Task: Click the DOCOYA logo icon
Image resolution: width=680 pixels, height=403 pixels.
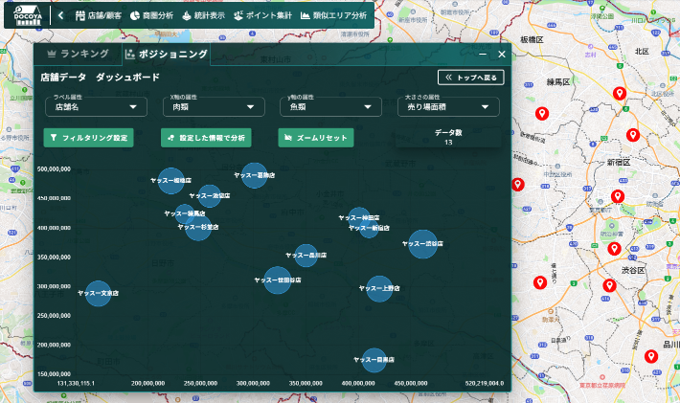Action: [24, 15]
